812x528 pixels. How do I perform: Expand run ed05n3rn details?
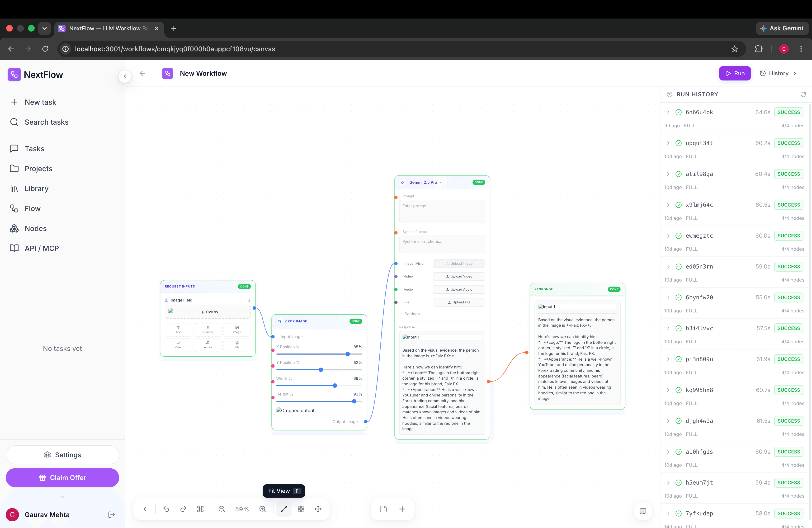668,267
